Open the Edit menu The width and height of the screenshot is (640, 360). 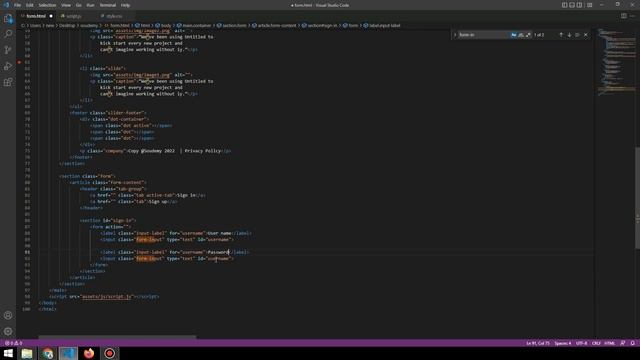click(x=30, y=5)
